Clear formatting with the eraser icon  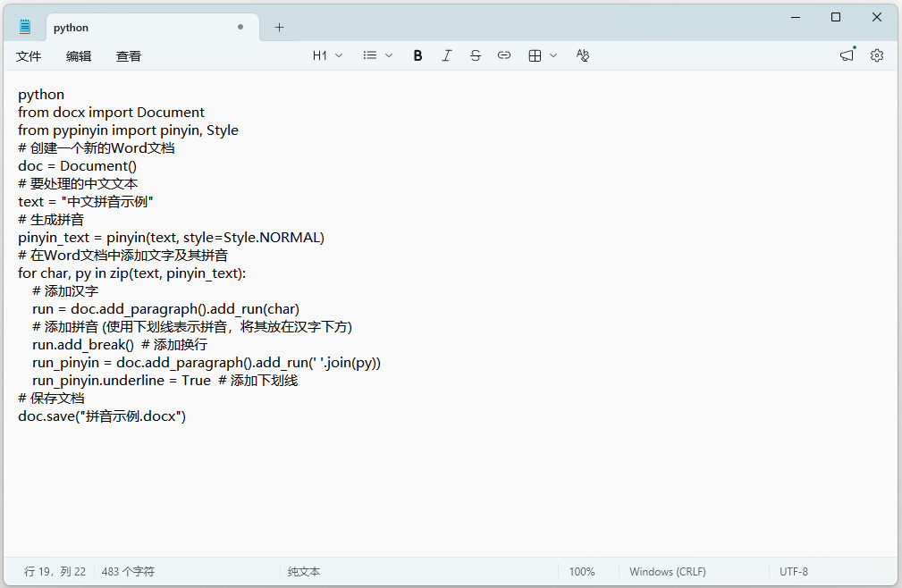click(x=583, y=55)
